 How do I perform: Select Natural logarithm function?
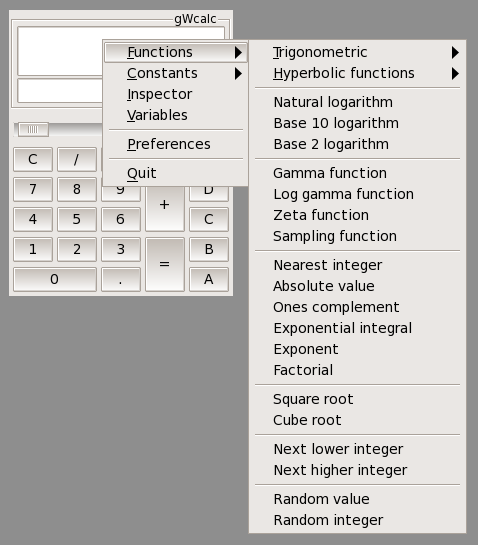point(357,102)
